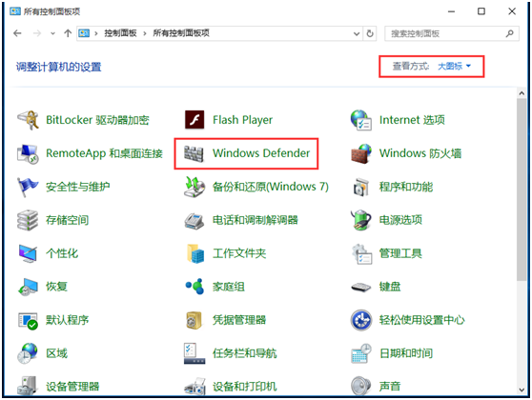Go up one folder level
This screenshot has height=400, width=532.
68,33
